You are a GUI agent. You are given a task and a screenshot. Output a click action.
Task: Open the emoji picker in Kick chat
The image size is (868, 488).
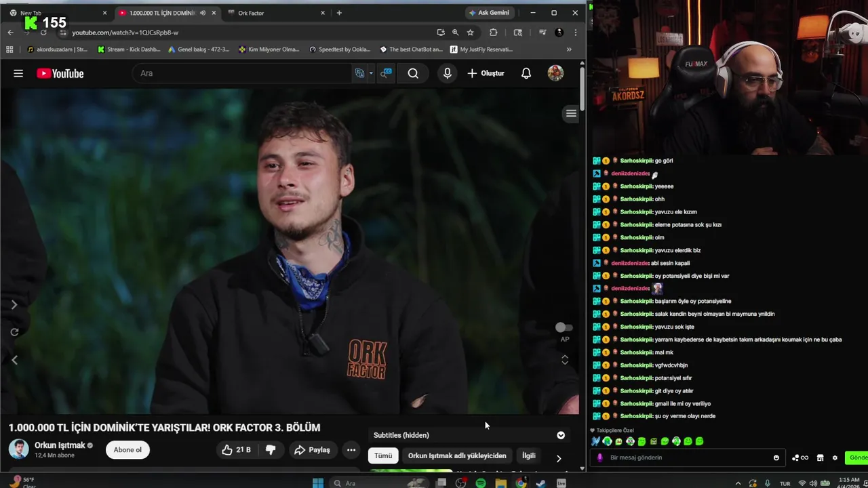click(x=776, y=457)
